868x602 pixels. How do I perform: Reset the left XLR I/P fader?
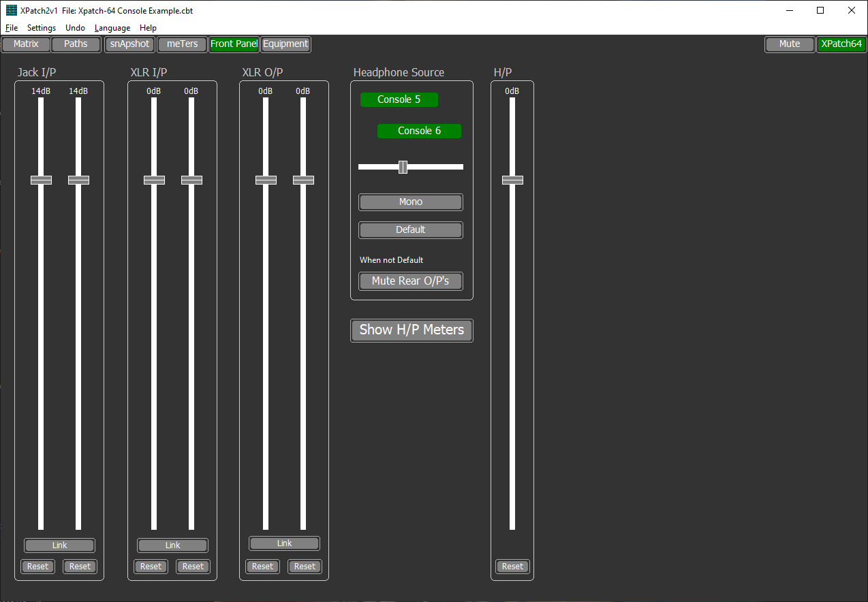[x=151, y=567]
